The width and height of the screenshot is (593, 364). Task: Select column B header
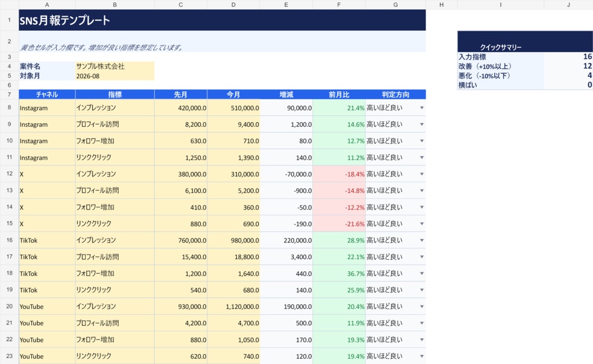(115, 5)
